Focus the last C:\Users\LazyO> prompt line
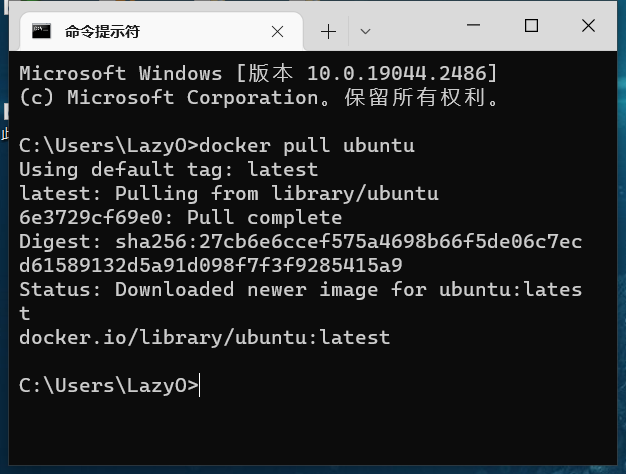The image size is (626, 474). pyautogui.click(x=110, y=386)
